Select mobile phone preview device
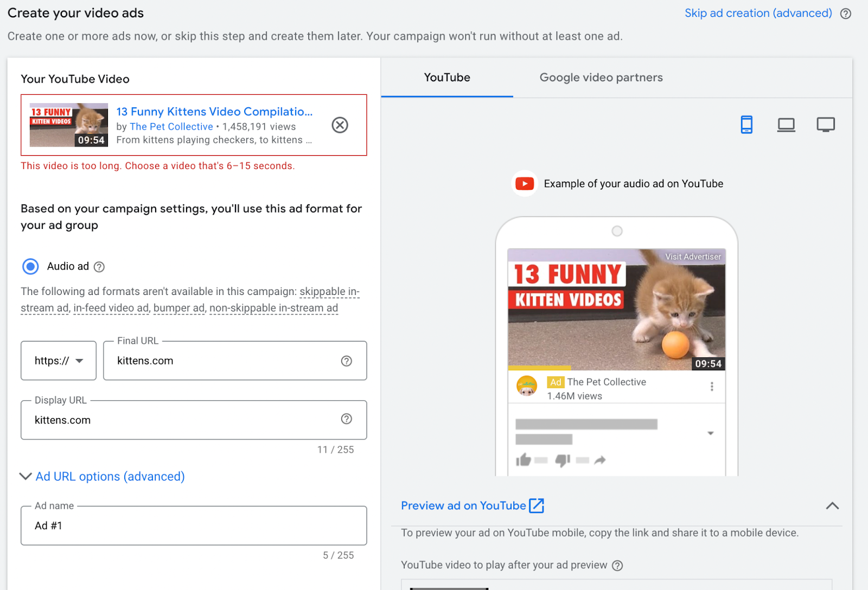The height and width of the screenshot is (590, 868). click(x=746, y=125)
